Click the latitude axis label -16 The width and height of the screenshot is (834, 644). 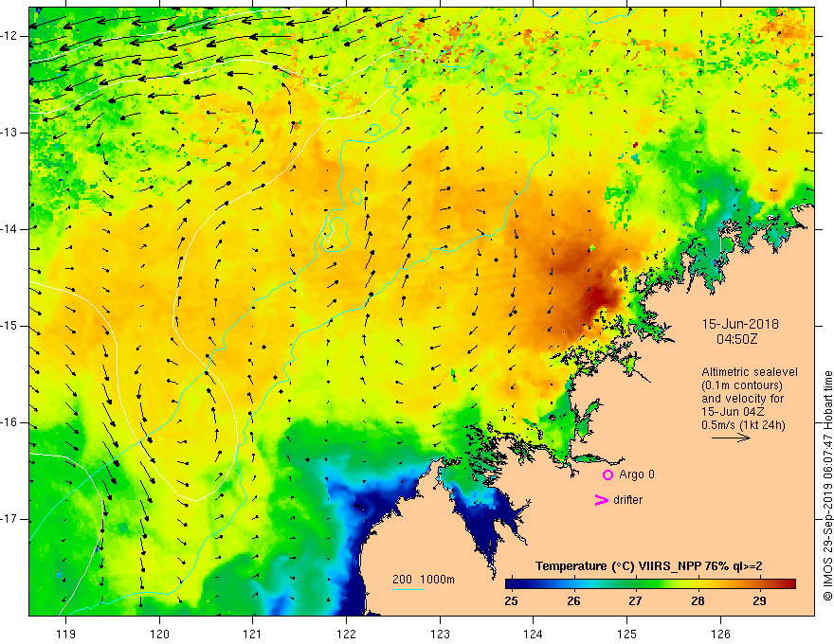10,422
